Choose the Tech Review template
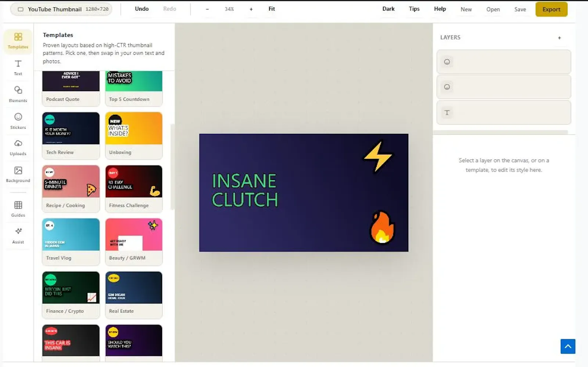 (71, 136)
